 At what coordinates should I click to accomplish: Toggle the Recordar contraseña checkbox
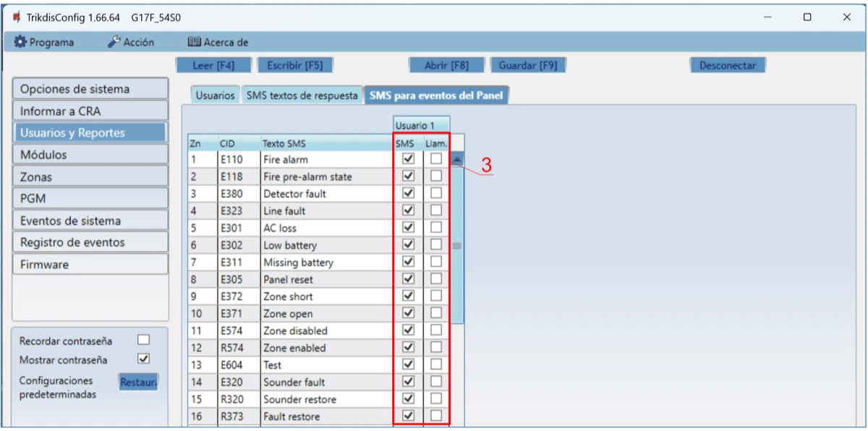pyautogui.click(x=143, y=340)
